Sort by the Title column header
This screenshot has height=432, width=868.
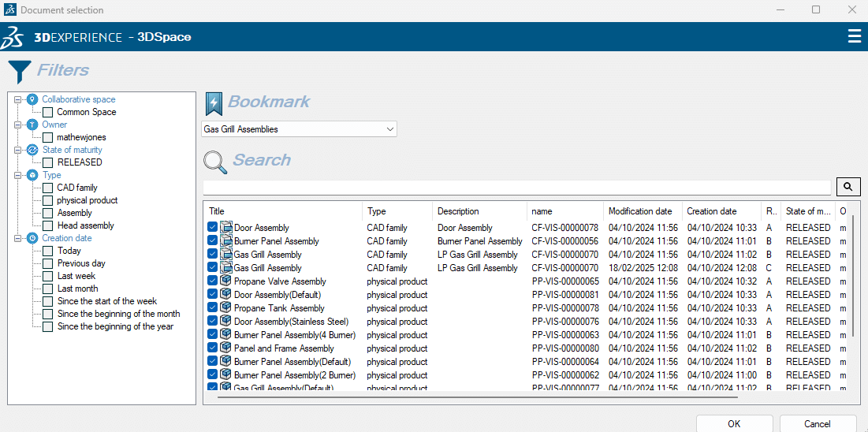(284, 211)
